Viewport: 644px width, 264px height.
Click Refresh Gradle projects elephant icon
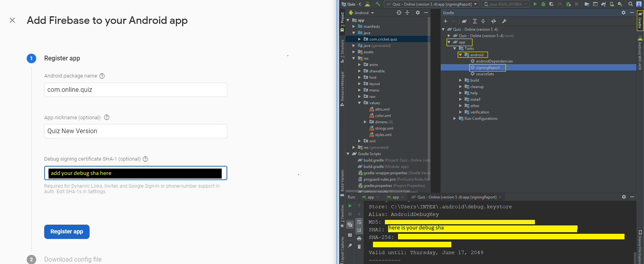[x=464, y=21]
